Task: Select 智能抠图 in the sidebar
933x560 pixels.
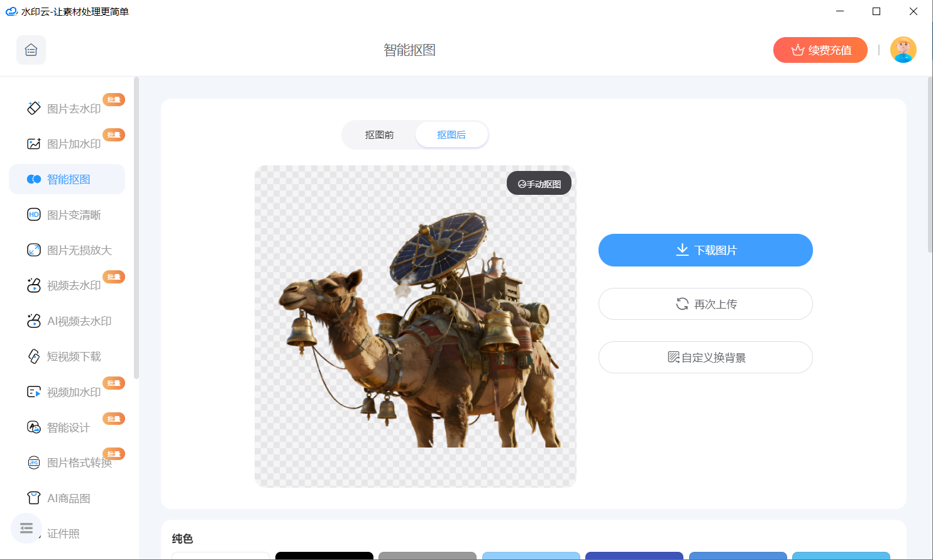Action: (x=67, y=179)
